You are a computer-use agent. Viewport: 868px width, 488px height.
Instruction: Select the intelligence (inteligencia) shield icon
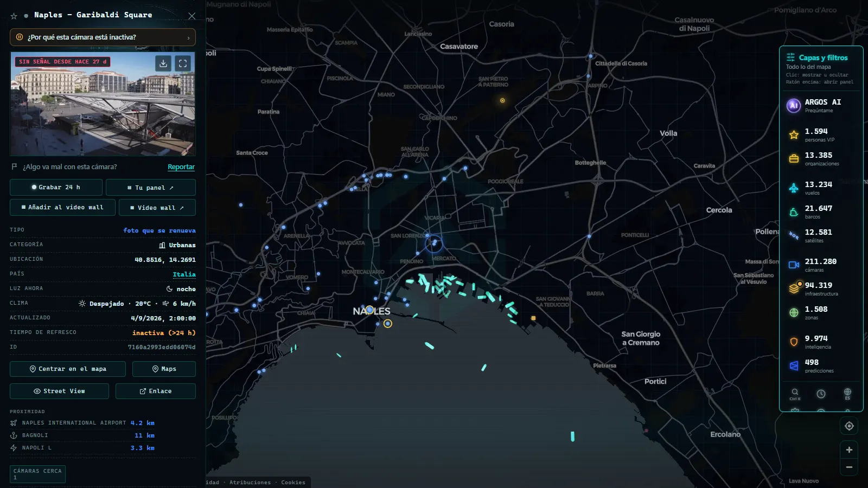click(794, 342)
